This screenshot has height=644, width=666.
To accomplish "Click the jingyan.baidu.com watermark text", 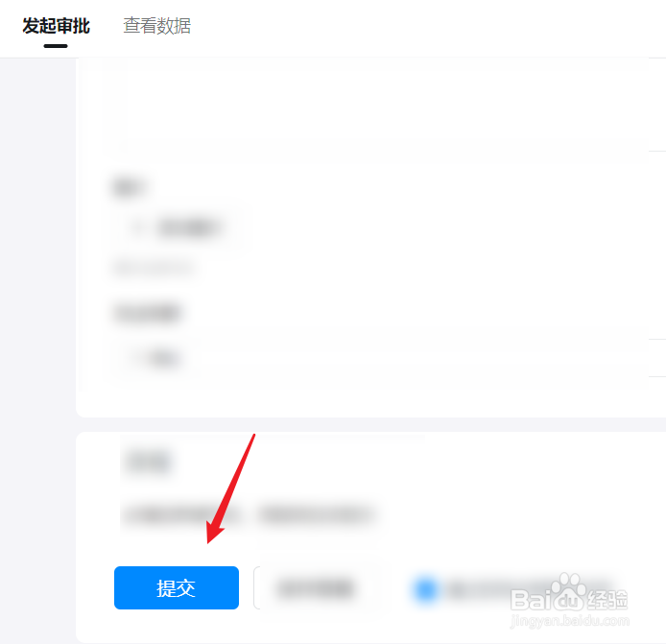I will [569, 621].
